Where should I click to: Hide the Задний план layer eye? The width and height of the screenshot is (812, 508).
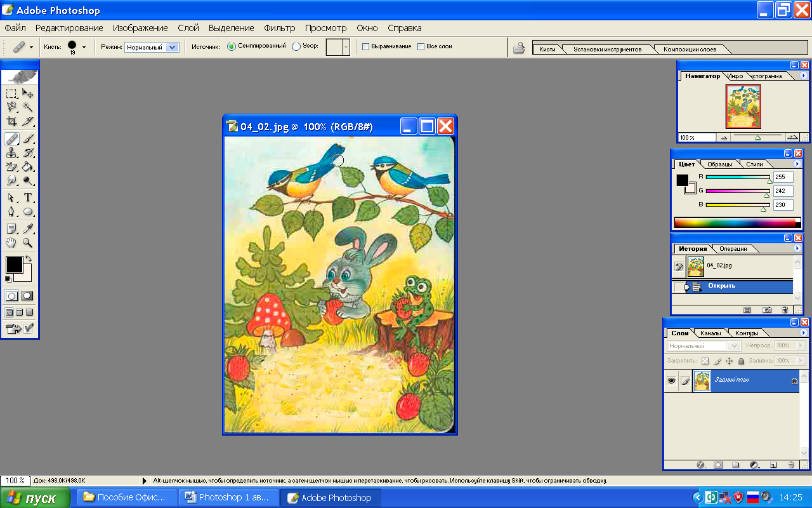click(x=671, y=381)
